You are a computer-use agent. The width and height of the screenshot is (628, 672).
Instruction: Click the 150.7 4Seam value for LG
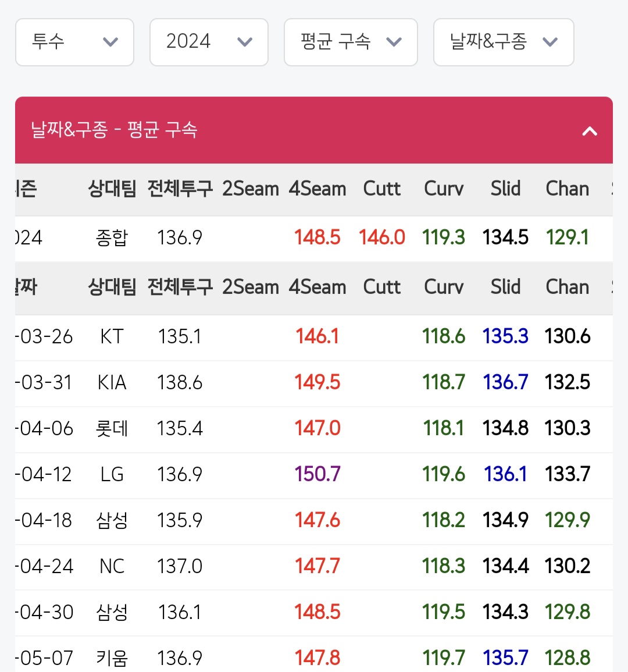pyautogui.click(x=317, y=474)
